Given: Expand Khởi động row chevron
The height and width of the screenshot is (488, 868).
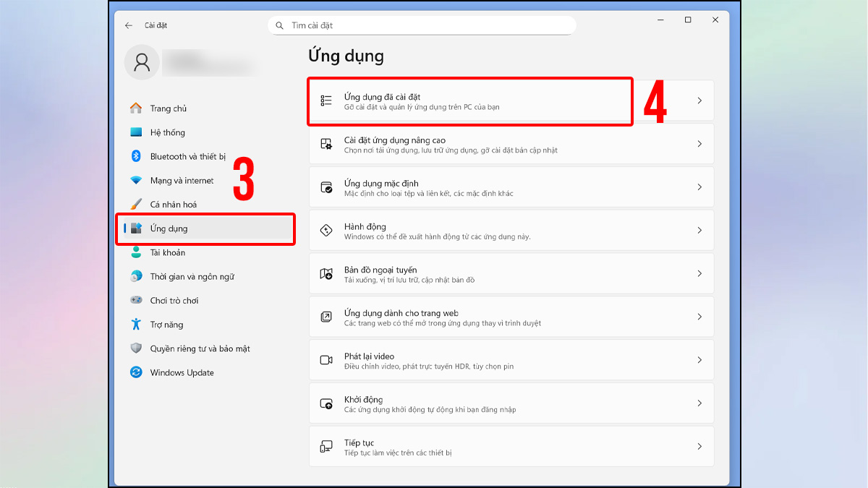Looking at the screenshot, I should (x=699, y=403).
